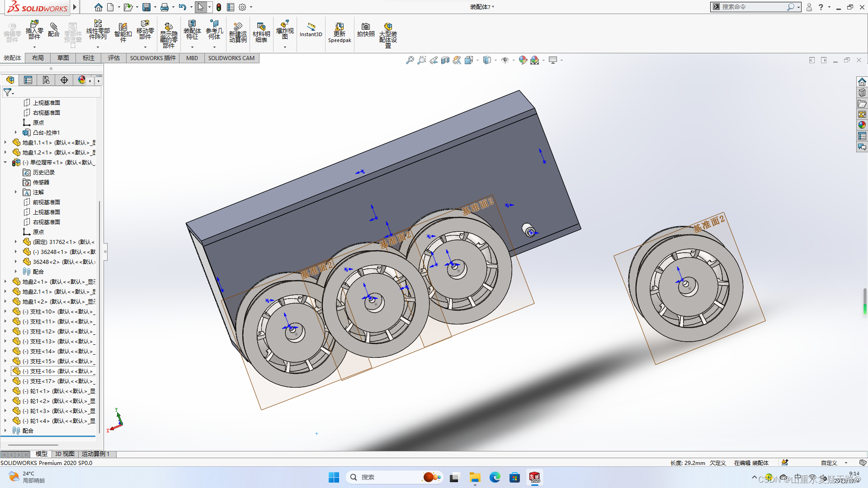Toggle the traffic-light rebuild icon
This screenshot has width=868, height=488.
219,7
